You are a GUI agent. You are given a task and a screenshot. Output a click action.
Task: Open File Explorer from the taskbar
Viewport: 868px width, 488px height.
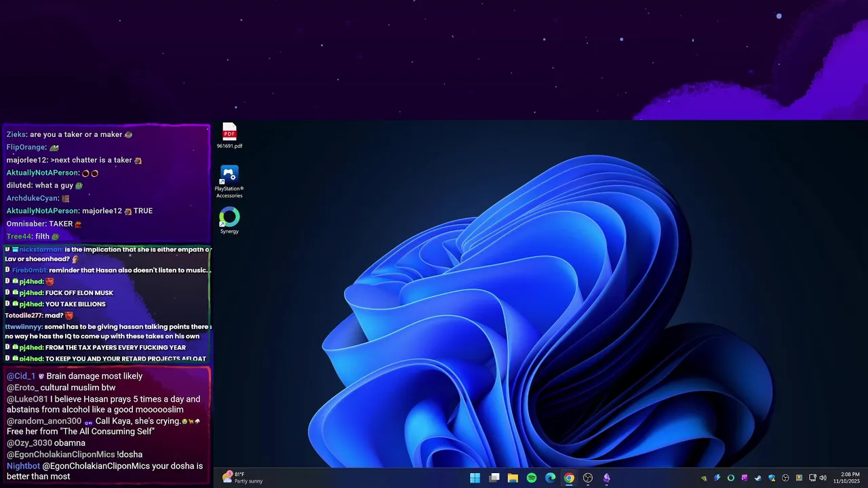513,478
